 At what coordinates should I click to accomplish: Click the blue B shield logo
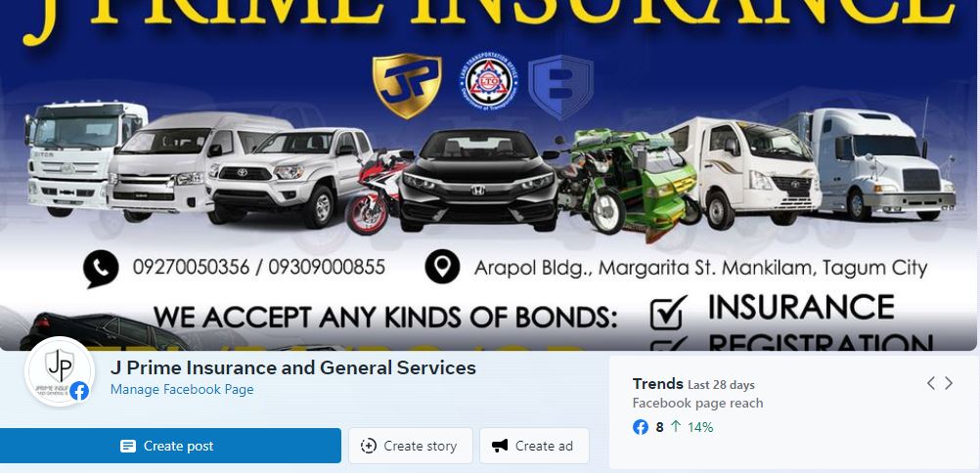click(x=560, y=87)
